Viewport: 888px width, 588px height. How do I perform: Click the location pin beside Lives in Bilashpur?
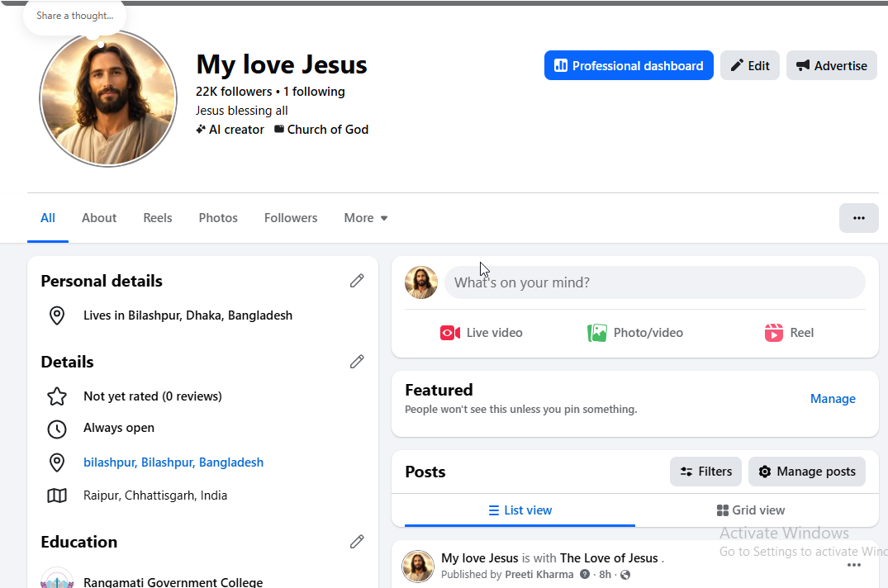pyautogui.click(x=57, y=315)
